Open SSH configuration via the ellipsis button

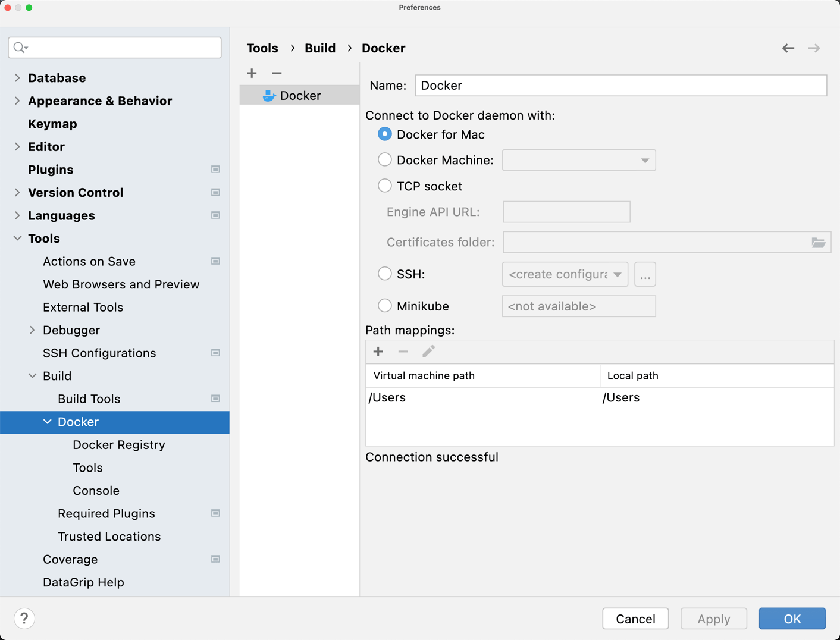(x=645, y=274)
